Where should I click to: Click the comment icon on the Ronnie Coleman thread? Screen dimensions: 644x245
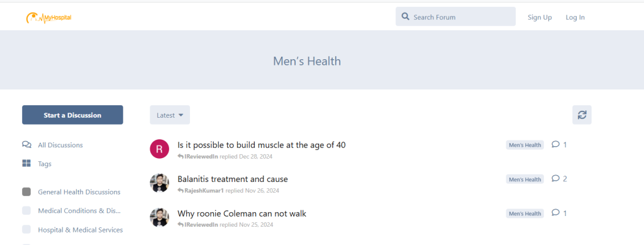(555, 213)
